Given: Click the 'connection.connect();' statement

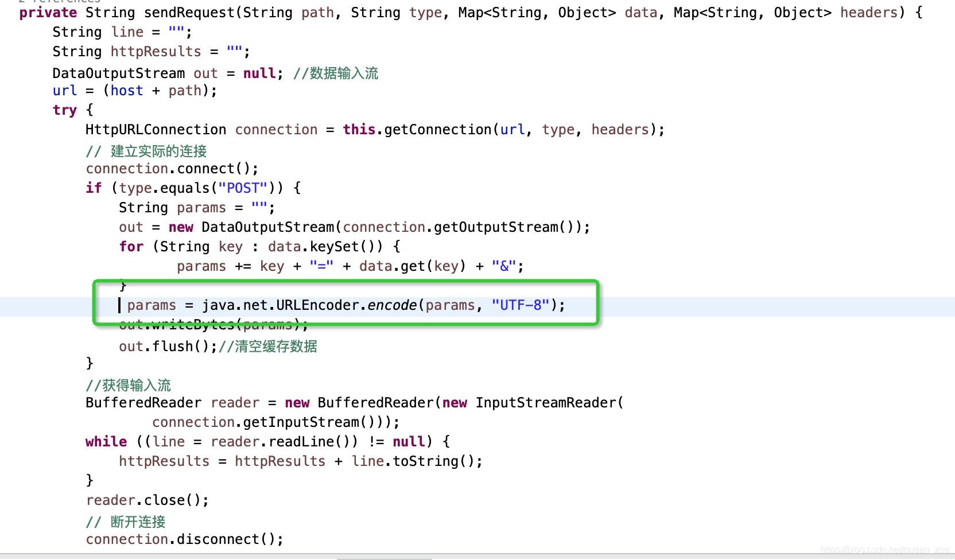Looking at the screenshot, I should (x=172, y=169).
